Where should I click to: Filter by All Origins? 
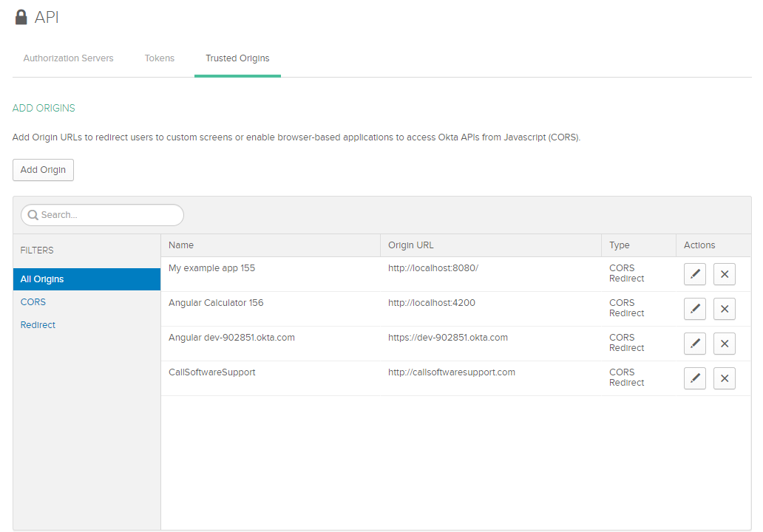click(x=87, y=279)
